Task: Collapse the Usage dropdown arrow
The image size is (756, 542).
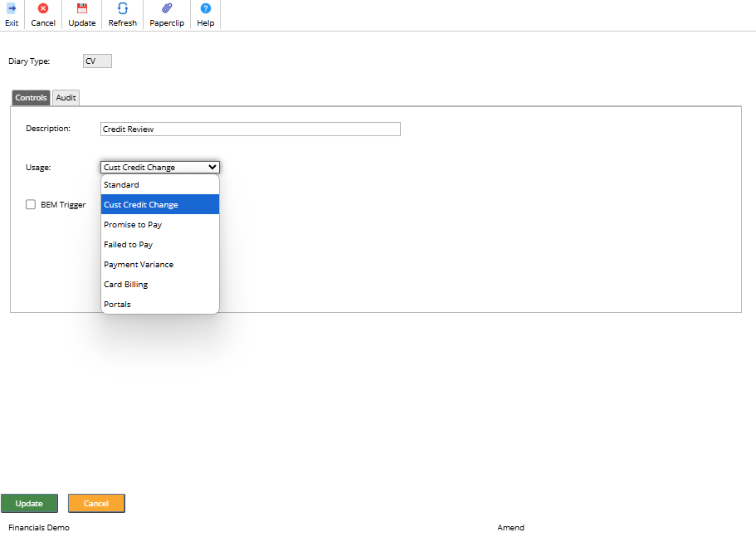Action: [212, 168]
